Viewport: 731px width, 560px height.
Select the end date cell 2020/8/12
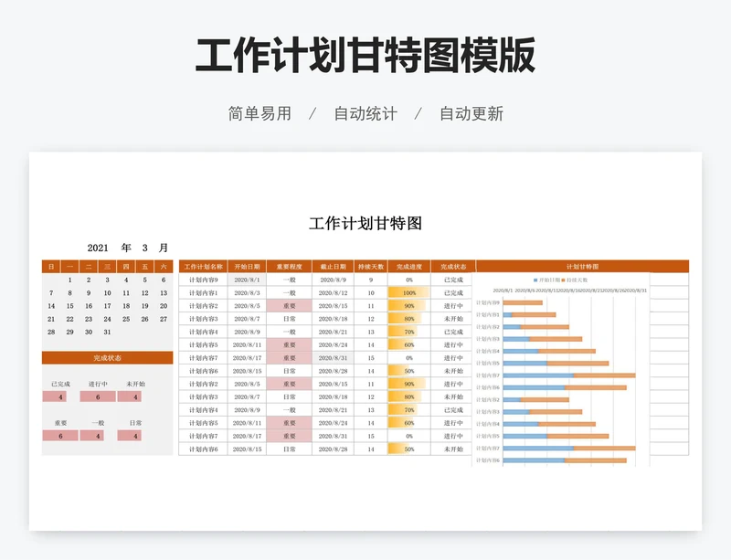coord(333,293)
